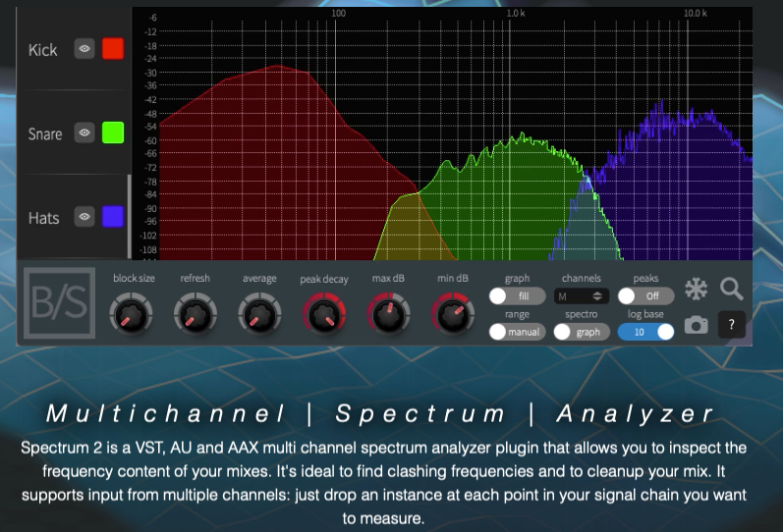Viewport: 783px width, 532px height.
Task: Toggle visibility eye for Snare channel
Action: point(84,133)
